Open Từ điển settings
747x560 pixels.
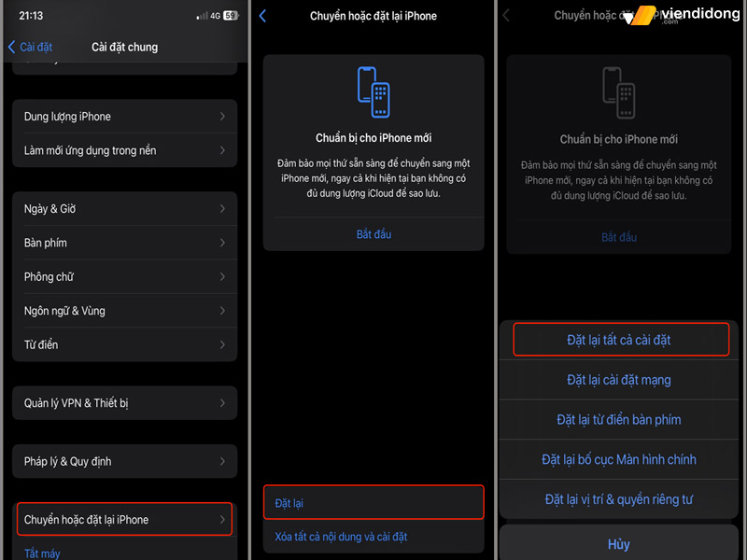pyautogui.click(x=124, y=344)
